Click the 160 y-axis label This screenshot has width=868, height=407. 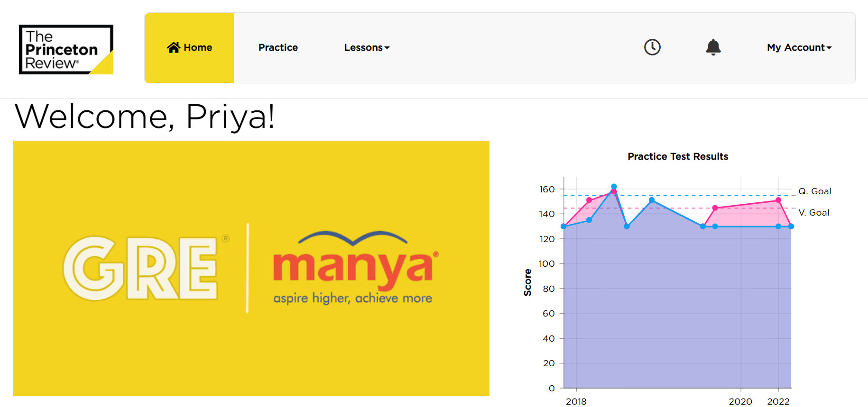click(547, 189)
